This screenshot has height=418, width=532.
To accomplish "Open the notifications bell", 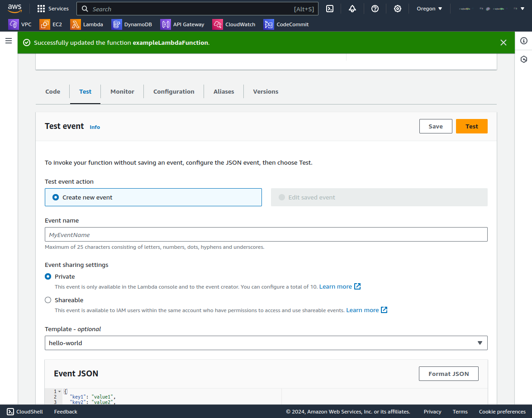I will pos(352,9).
